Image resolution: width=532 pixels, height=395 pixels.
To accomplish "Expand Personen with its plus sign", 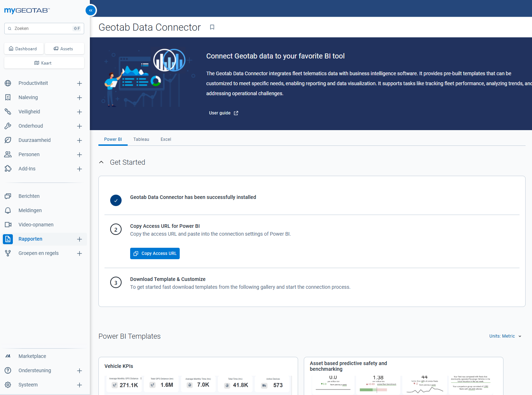I will [x=80, y=154].
